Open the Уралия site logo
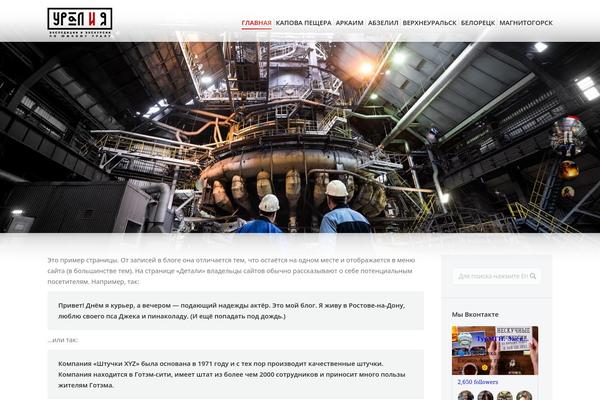Viewport: 600px width, 400px height. click(x=80, y=23)
